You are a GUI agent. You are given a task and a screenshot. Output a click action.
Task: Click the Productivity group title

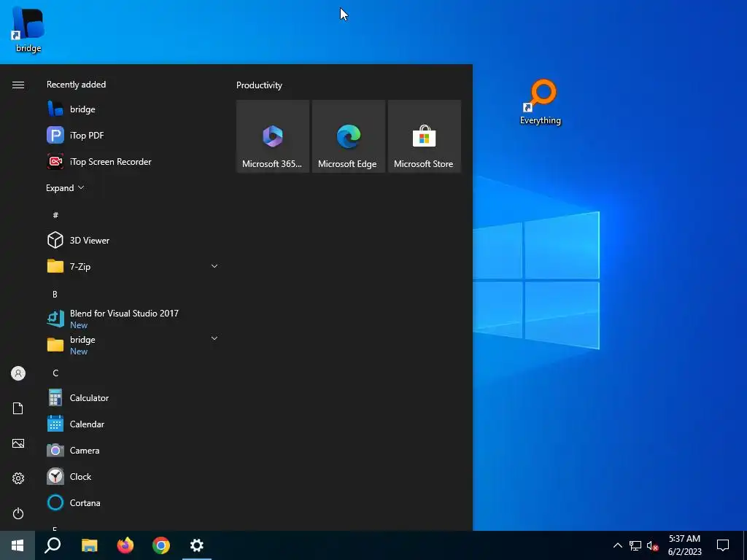(259, 85)
